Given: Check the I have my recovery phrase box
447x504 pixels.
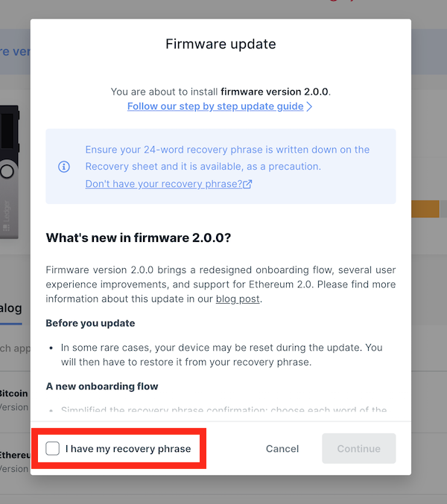Looking at the screenshot, I should pos(52,448).
